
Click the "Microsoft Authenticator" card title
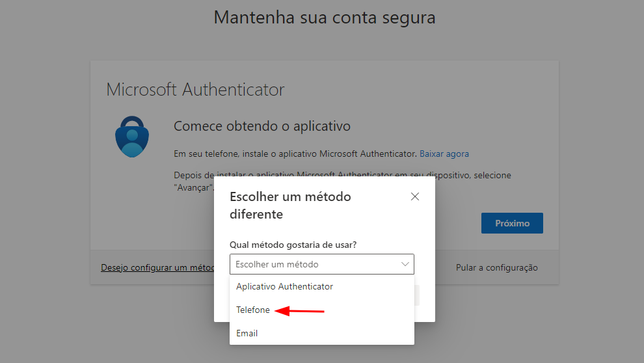(x=195, y=90)
